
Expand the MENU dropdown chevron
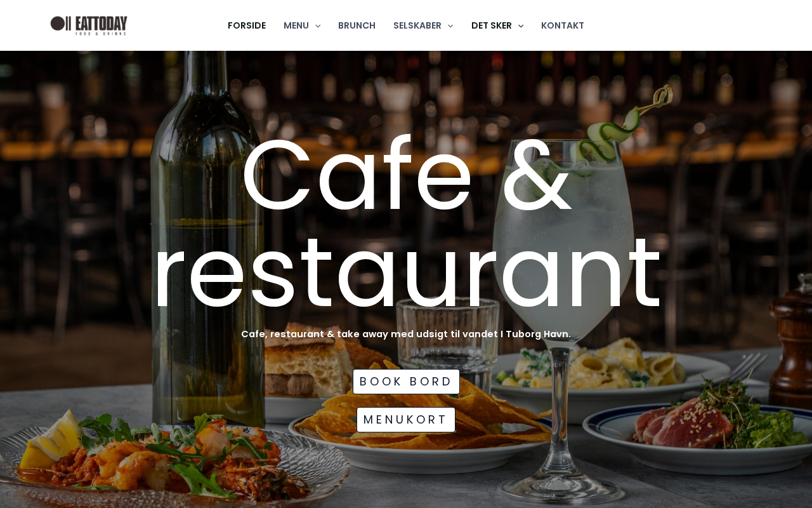point(318,26)
